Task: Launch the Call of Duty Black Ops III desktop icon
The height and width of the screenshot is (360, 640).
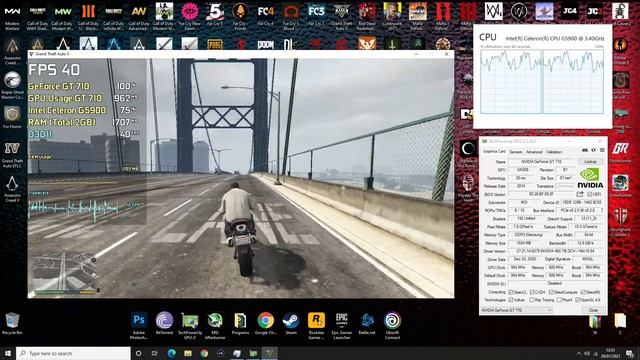Action: pos(88,16)
